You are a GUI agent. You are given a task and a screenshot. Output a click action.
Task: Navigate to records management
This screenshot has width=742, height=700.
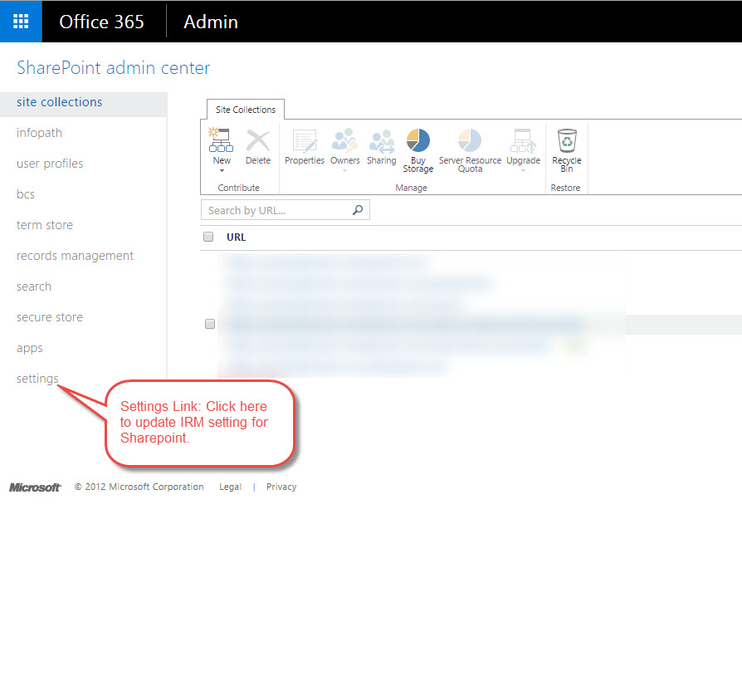point(75,256)
